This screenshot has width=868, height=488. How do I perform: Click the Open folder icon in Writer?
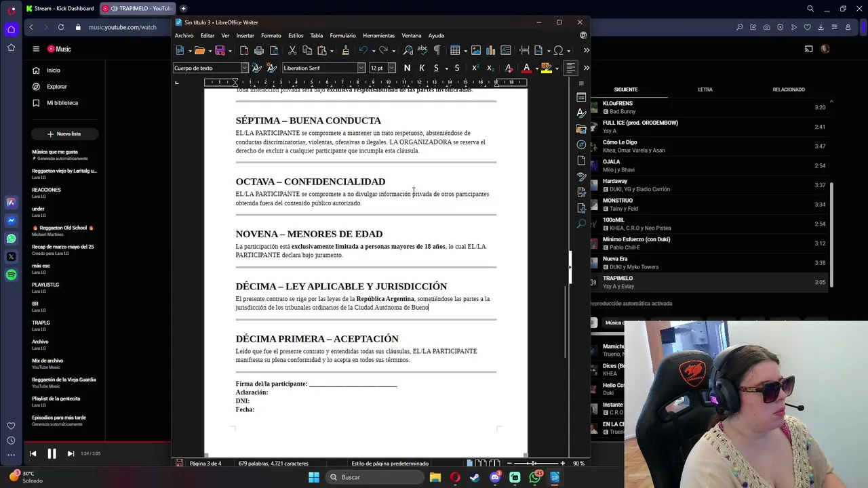199,50
